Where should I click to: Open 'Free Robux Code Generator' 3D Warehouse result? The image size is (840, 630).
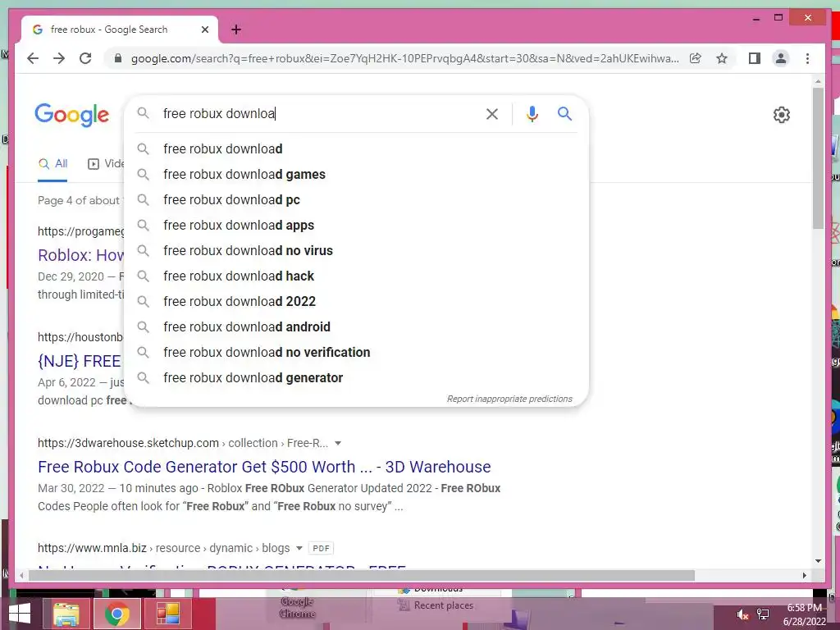click(x=264, y=467)
